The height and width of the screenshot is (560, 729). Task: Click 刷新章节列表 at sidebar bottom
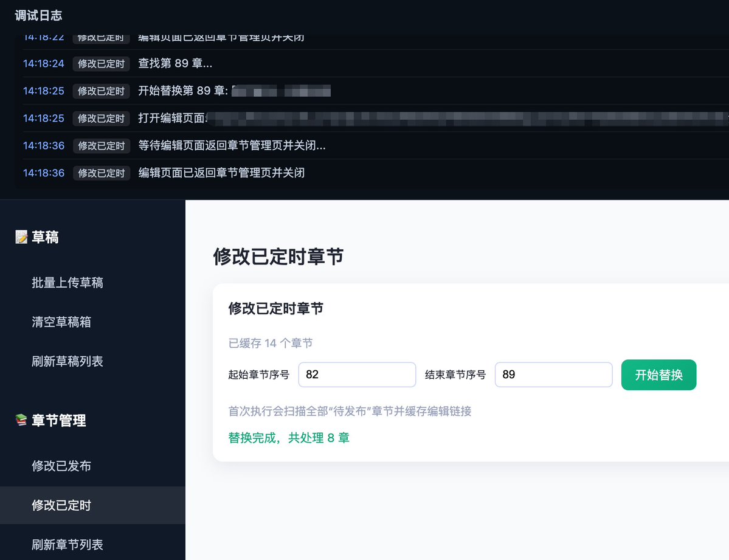point(67,544)
